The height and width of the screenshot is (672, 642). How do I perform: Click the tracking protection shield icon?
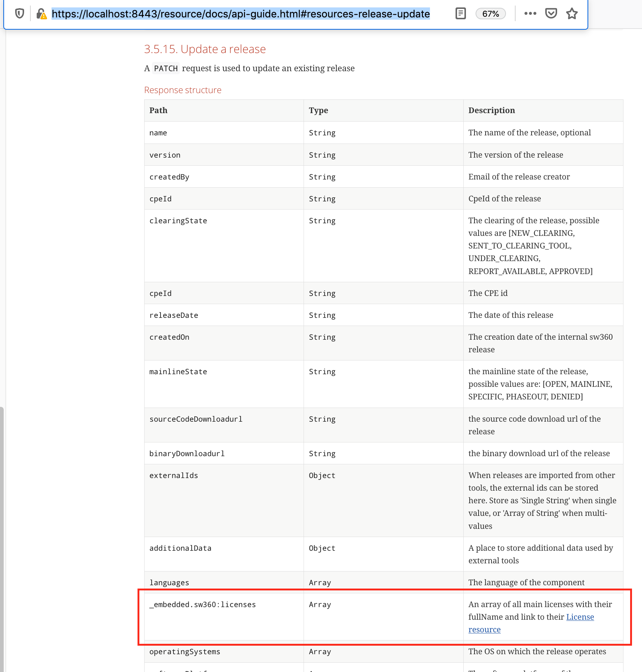20,14
